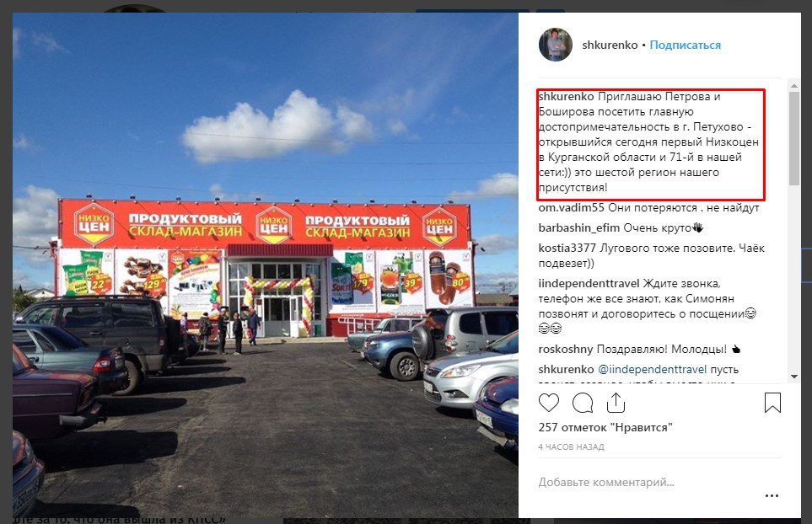Open om.vadim55 commenter profile
This screenshot has width=812, height=524.
(571, 208)
